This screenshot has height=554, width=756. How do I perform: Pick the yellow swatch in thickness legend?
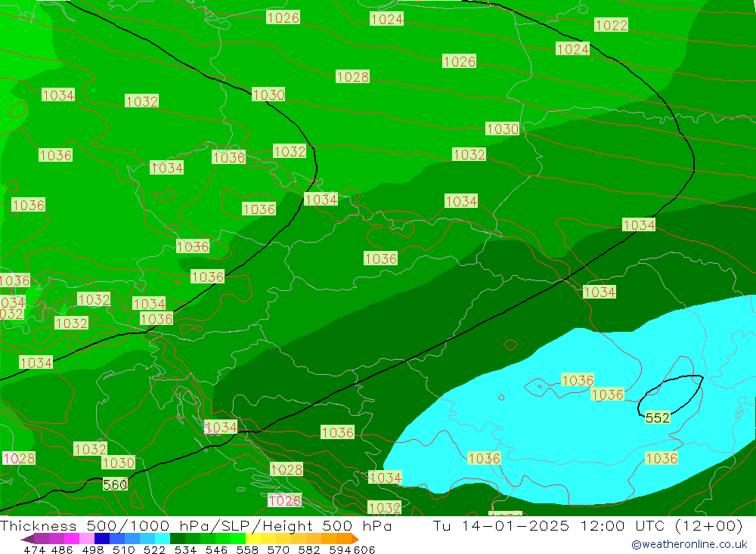click(253, 539)
